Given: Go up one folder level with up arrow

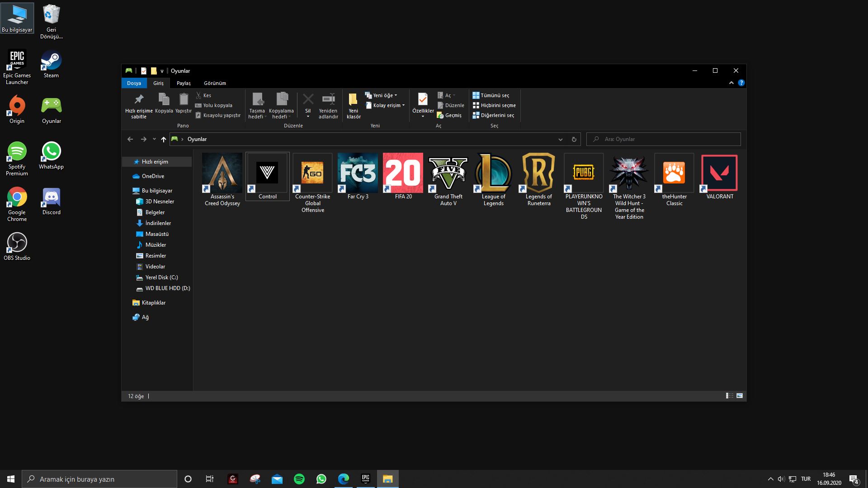Looking at the screenshot, I should tap(164, 139).
